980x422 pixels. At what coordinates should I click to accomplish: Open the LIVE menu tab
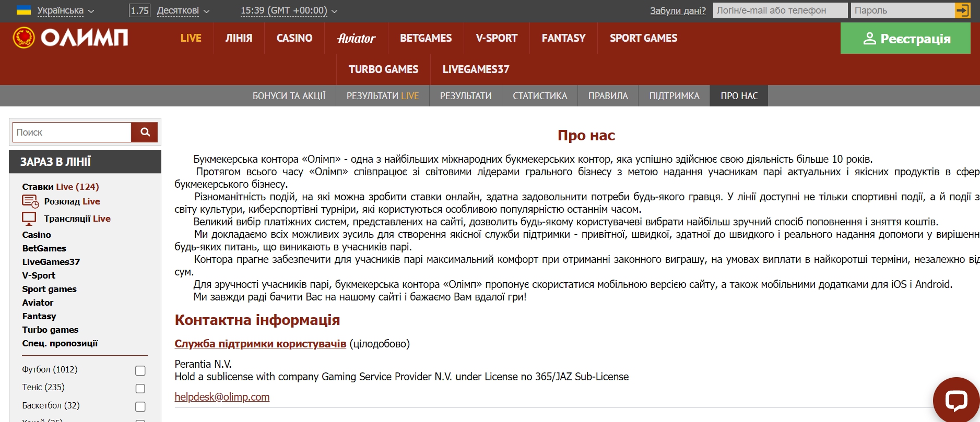coord(191,38)
